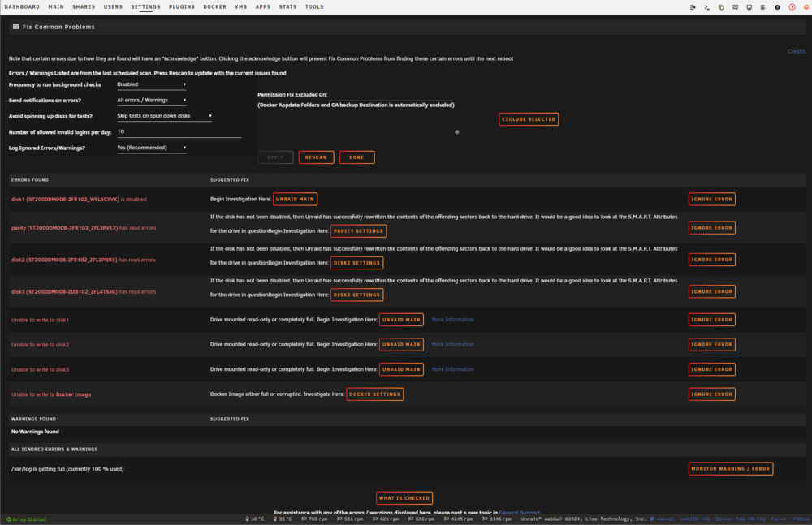This screenshot has height=525, width=812.
Task: Open Docker Settings suggested fix
Action: pos(375,394)
